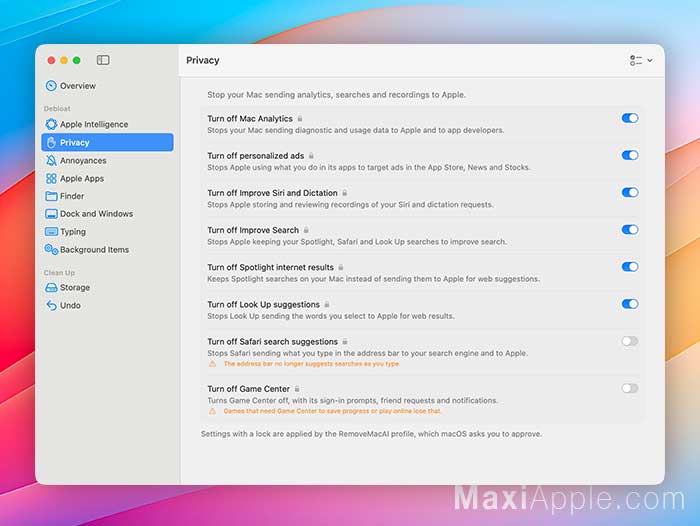This screenshot has height=526, width=700.
Task: Select the Undo sidebar entry
Action: pos(107,305)
